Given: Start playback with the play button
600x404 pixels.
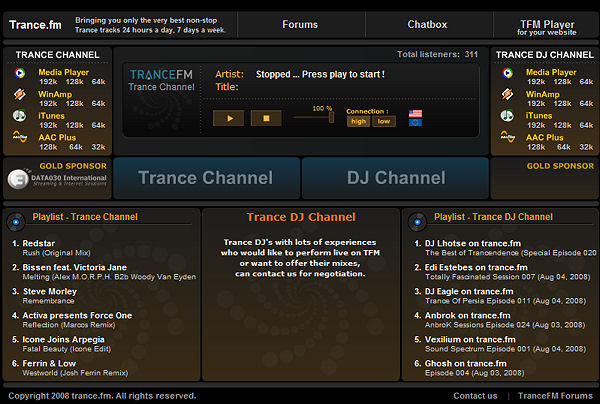Looking at the screenshot, I should coord(228,118).
